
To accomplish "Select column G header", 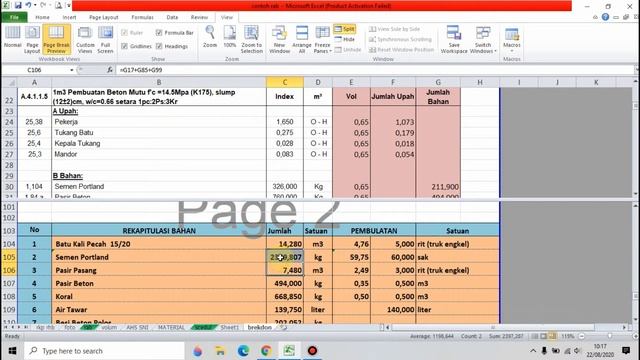I will [438, 82].
